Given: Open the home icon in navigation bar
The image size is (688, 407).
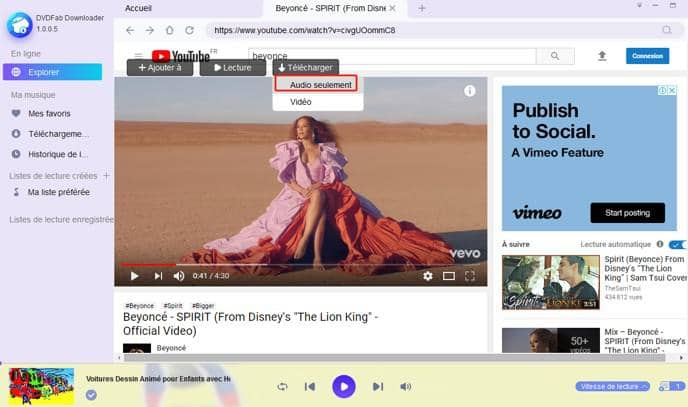Looking at the screenshot, I should click(x=170, y=30).
